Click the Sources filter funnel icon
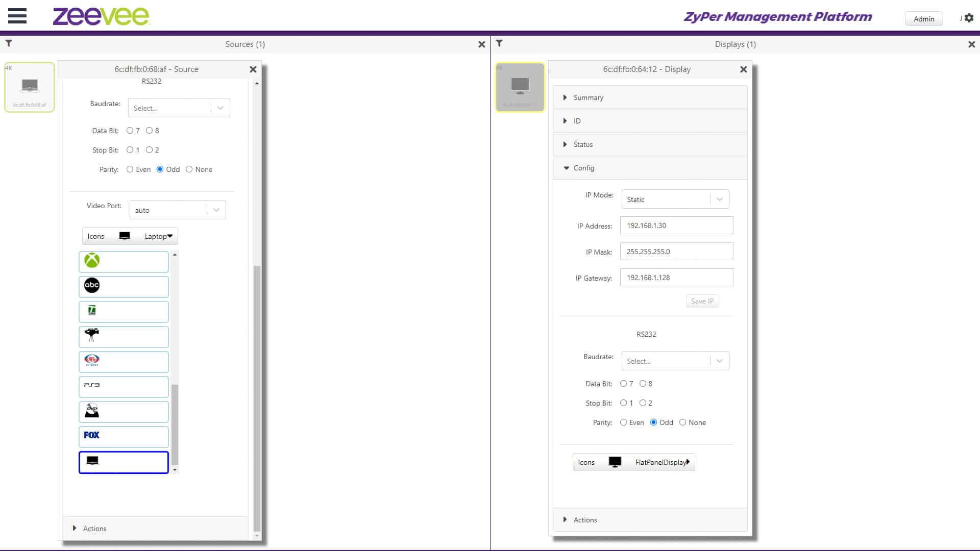Viewport: 980px width, 551px height. [x=9, y=43]
